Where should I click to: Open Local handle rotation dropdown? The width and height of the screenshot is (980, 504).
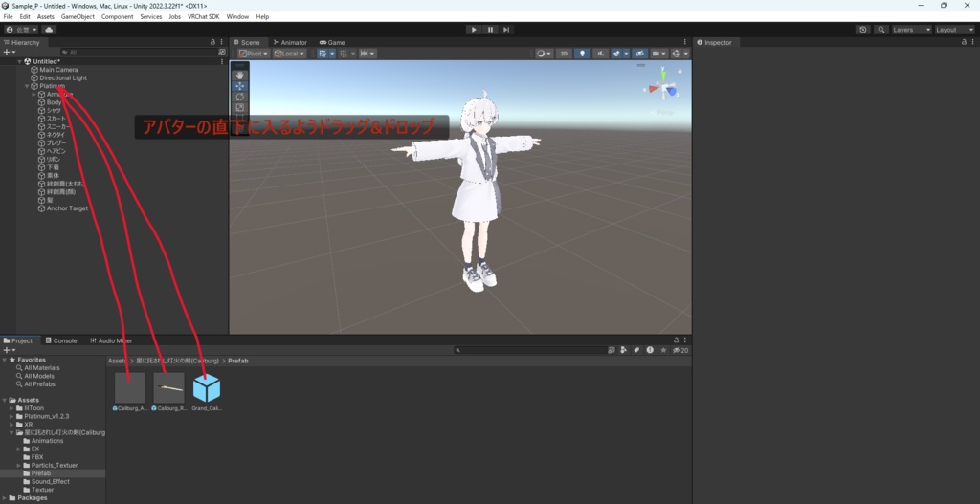tap(289, 54)
